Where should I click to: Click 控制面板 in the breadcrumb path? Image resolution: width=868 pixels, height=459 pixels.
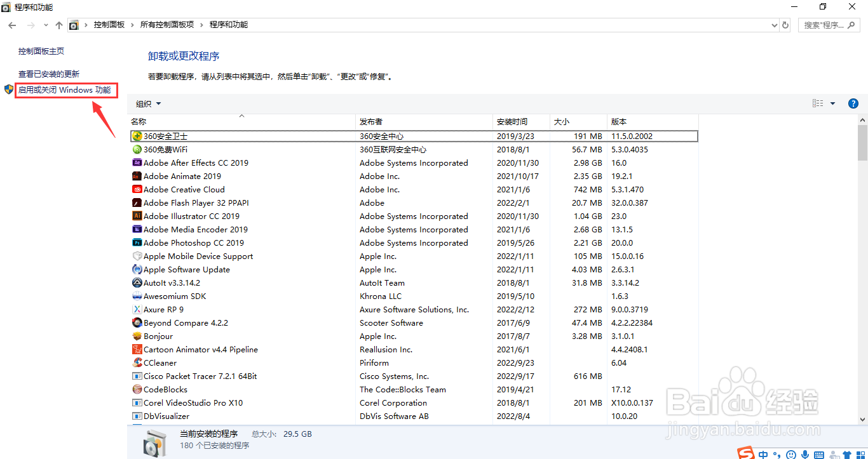[x=109, y=25]
